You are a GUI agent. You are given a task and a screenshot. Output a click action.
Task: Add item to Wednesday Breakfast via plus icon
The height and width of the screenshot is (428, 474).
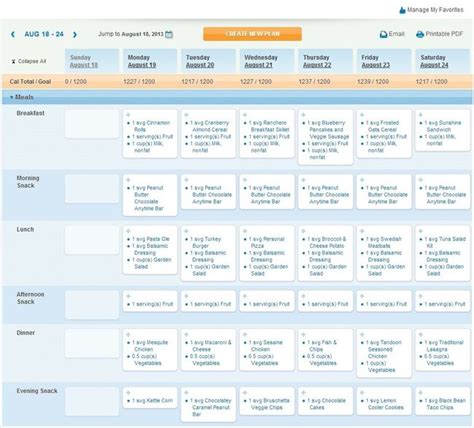coord(245,115)
